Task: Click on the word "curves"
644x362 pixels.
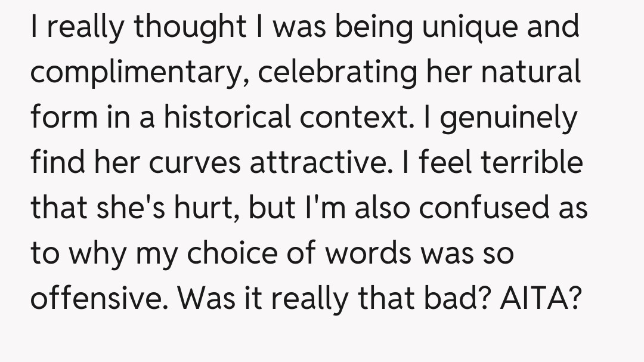Action: 196,163
